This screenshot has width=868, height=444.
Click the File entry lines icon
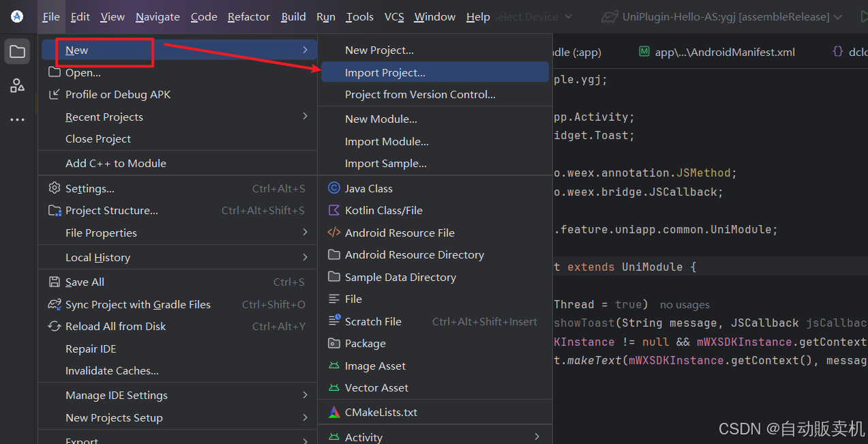(334, 299)
